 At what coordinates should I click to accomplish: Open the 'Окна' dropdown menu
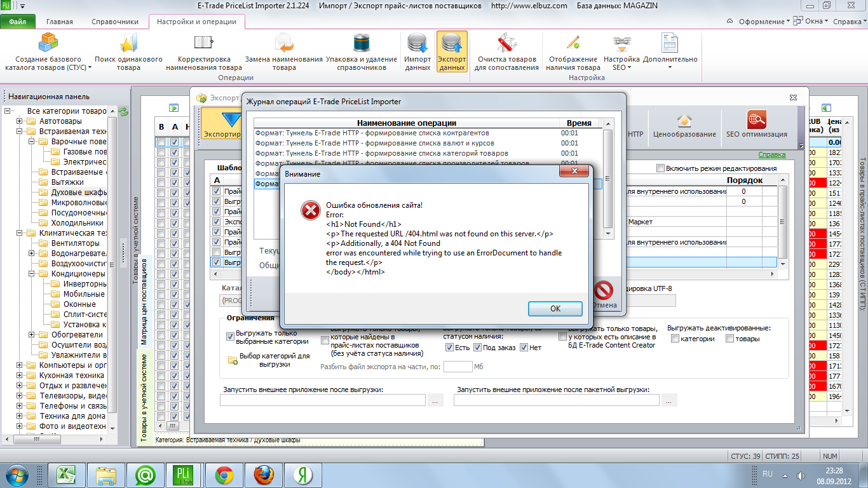click(811, 21)
